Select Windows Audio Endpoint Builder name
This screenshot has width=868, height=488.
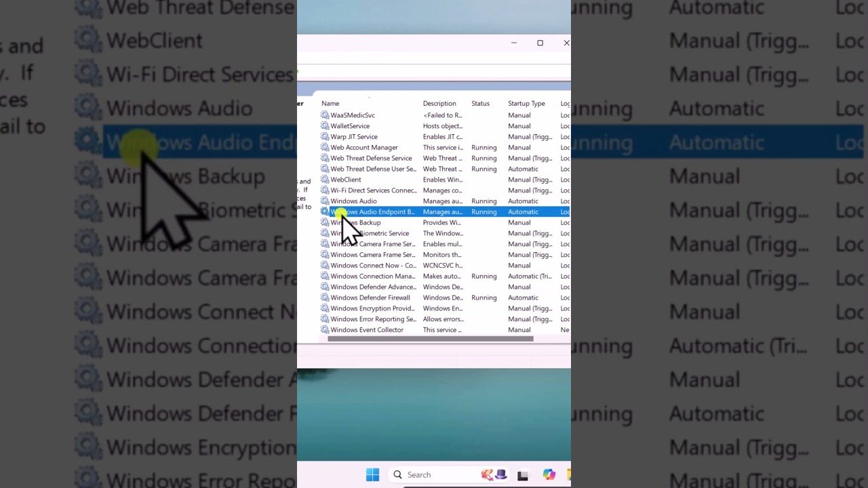coord(372,212)
